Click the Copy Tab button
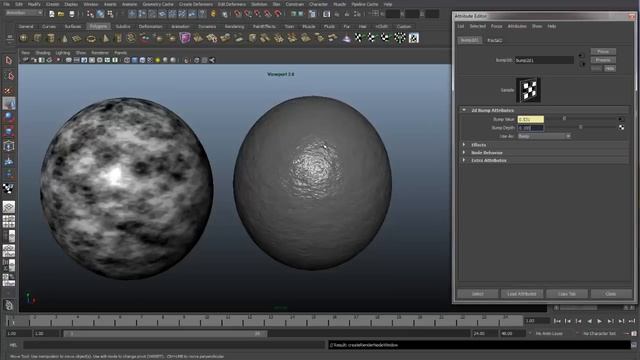The image size is (640, 360). (x=567, y=293)
